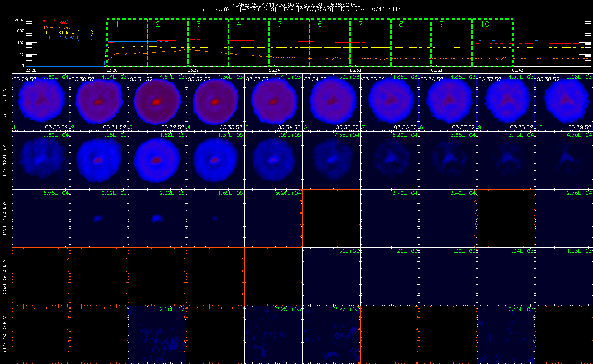The height and width of the screenshot is (364, 593).
Task: Click interval marker 1 in the light curve
Action: [117, 24]
